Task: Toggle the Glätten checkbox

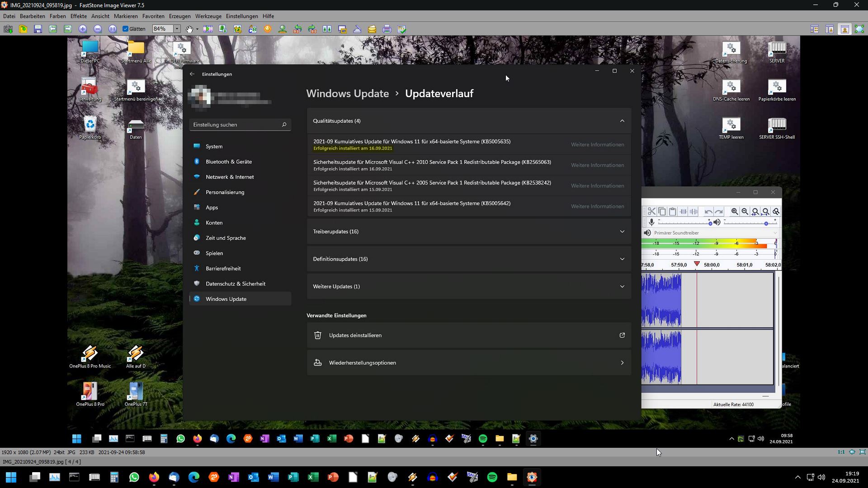Action: pyautogui.click(x=126, y=29)
